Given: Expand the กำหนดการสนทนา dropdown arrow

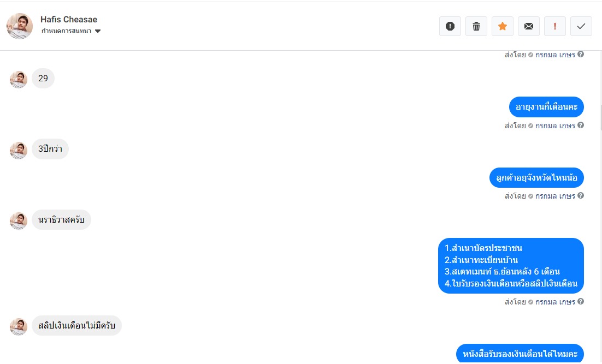Looking at the screenshot, I should pos(98,31).
